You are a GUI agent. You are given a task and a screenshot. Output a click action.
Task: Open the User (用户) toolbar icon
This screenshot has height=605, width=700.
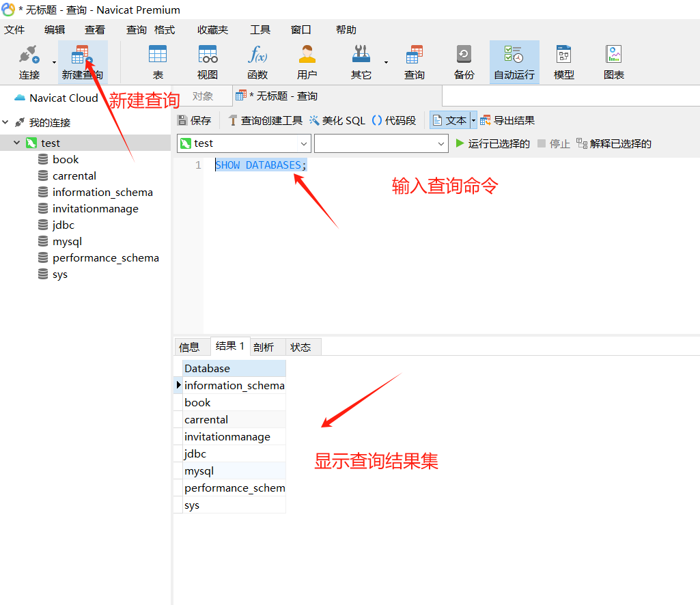tap(307, 56)
